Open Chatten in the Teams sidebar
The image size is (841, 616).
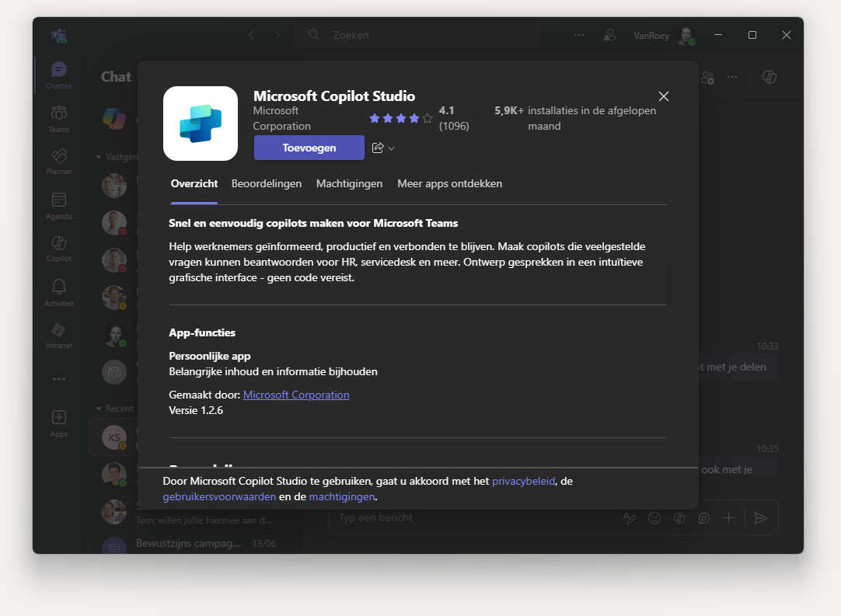point(59,75)
